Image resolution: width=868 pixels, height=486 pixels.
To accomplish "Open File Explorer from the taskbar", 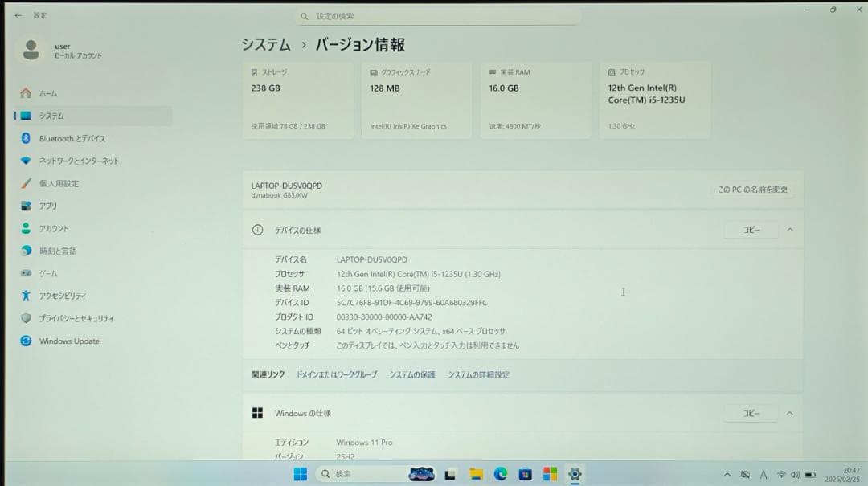I will pyautogui.click(x=476, y=474).
